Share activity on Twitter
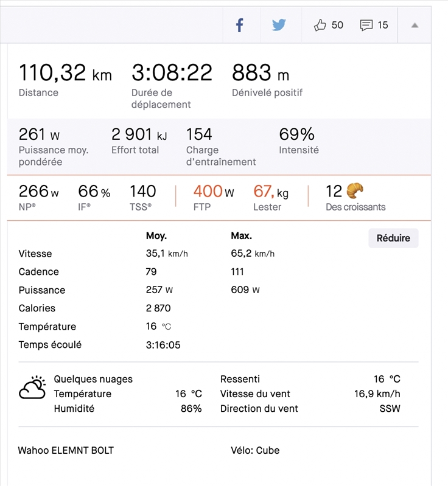Viewport: 448px width, 486px height. click(x=279, y=25)
